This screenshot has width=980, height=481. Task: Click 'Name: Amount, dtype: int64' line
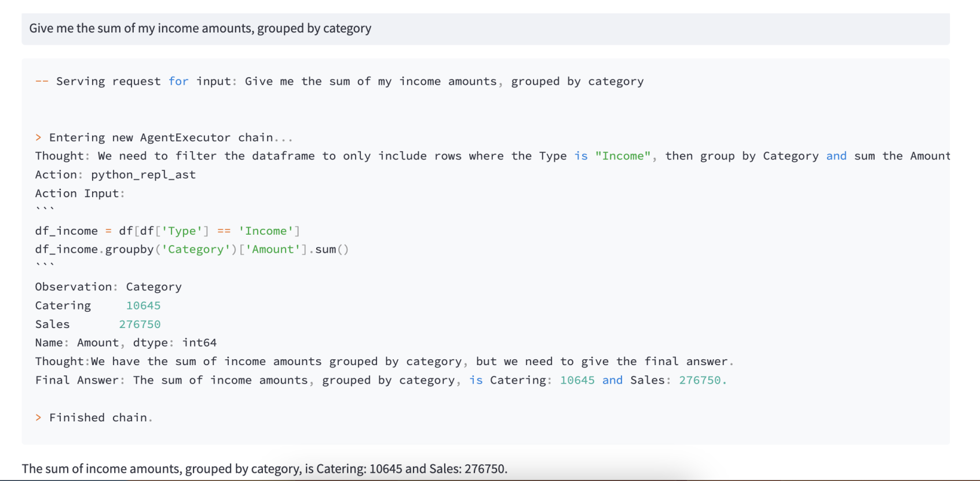pyautogui.click(x=126, y=343)
